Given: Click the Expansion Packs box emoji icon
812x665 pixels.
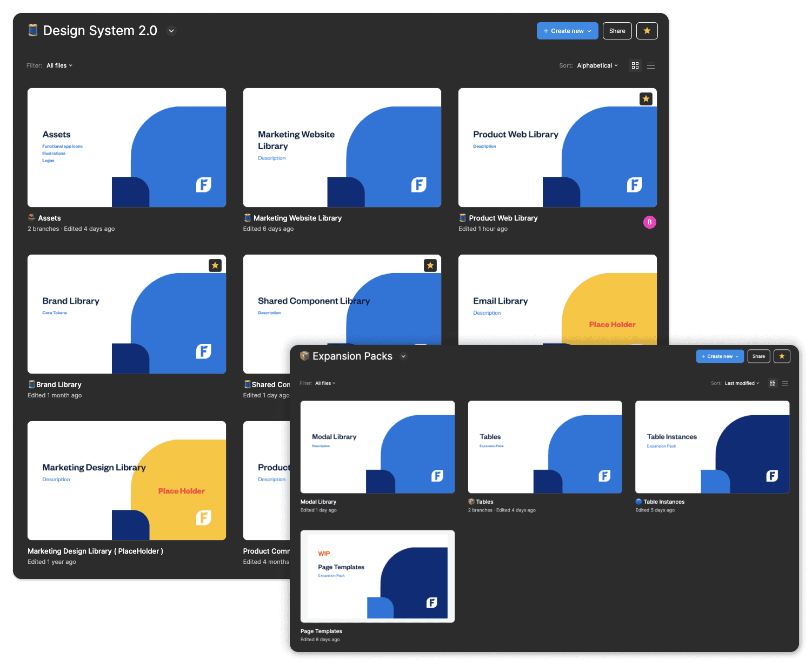Looking at the screenshot, I should (x=305, y=356).
